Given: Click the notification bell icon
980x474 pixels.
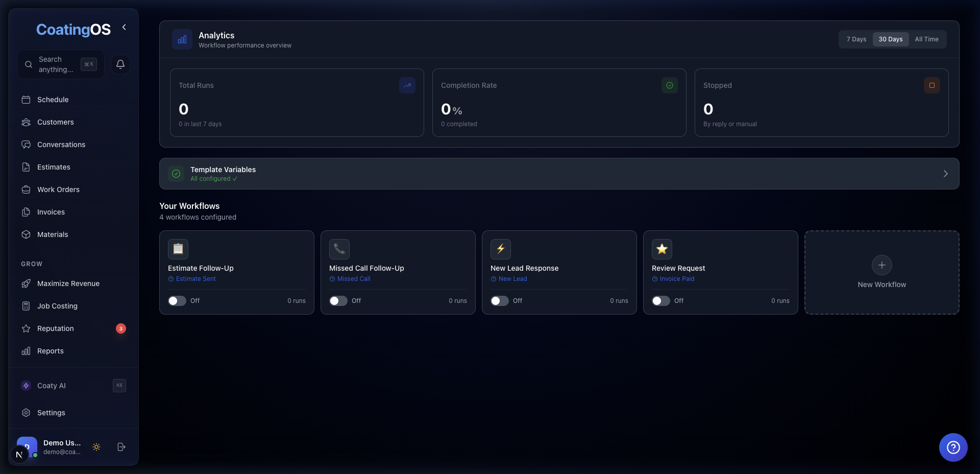Looking at the screenshot, I should pyautogui.click(x=120, y=64).
